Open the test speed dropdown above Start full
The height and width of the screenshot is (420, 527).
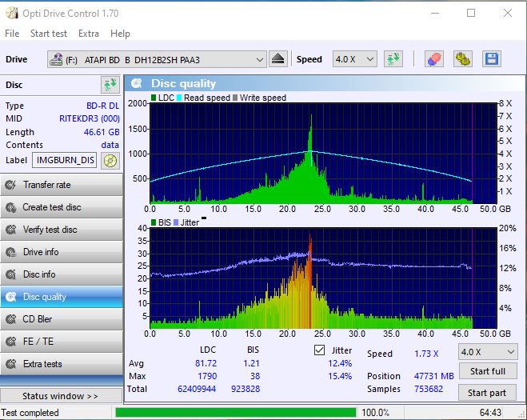click(487, 351)
